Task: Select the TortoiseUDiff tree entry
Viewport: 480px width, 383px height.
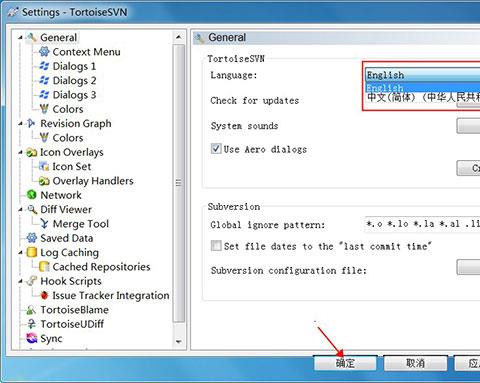Action: point(72,324)
